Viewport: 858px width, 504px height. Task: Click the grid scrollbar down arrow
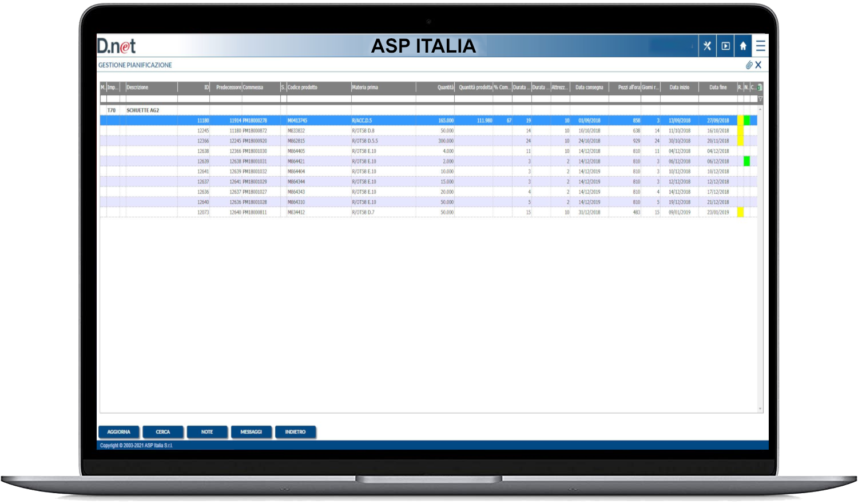point(760,408)
